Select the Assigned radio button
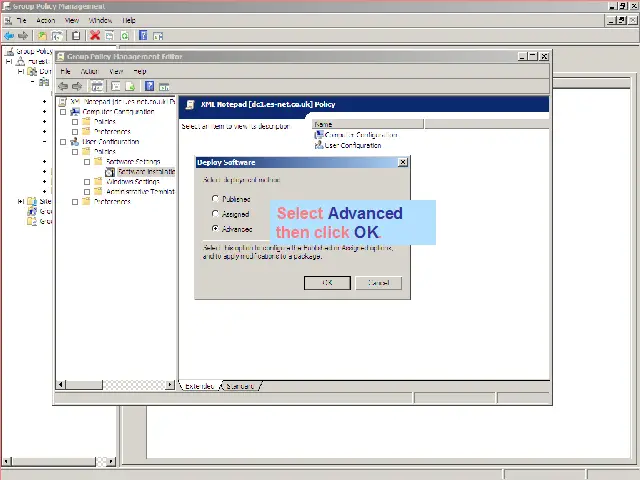This screenshot has width=640, height=480. click(x=215, y=214)
